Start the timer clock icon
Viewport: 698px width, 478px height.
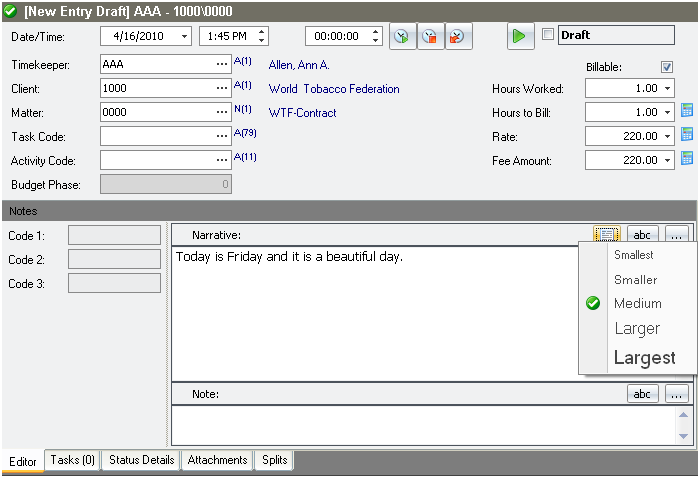tap(401, 36)
